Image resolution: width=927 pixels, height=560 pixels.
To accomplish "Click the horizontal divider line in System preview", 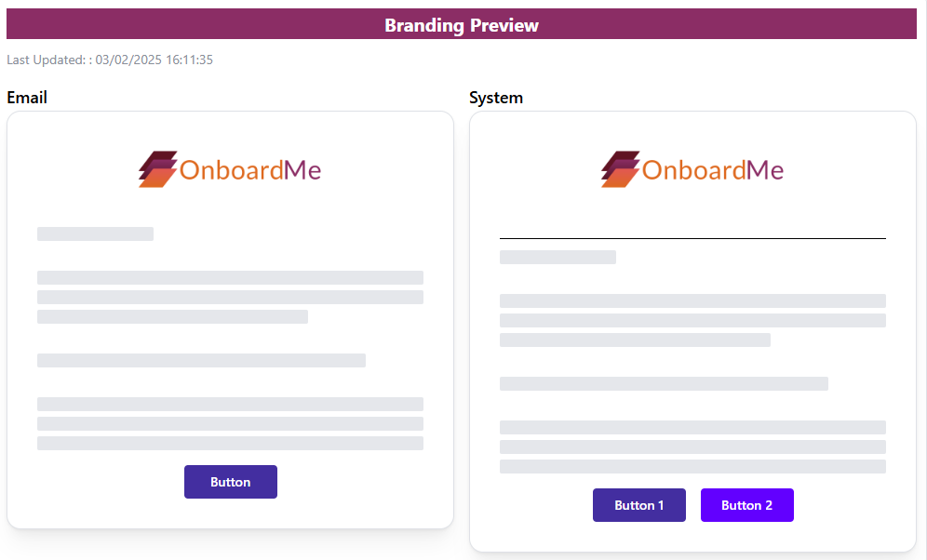I will click(692, 238).
